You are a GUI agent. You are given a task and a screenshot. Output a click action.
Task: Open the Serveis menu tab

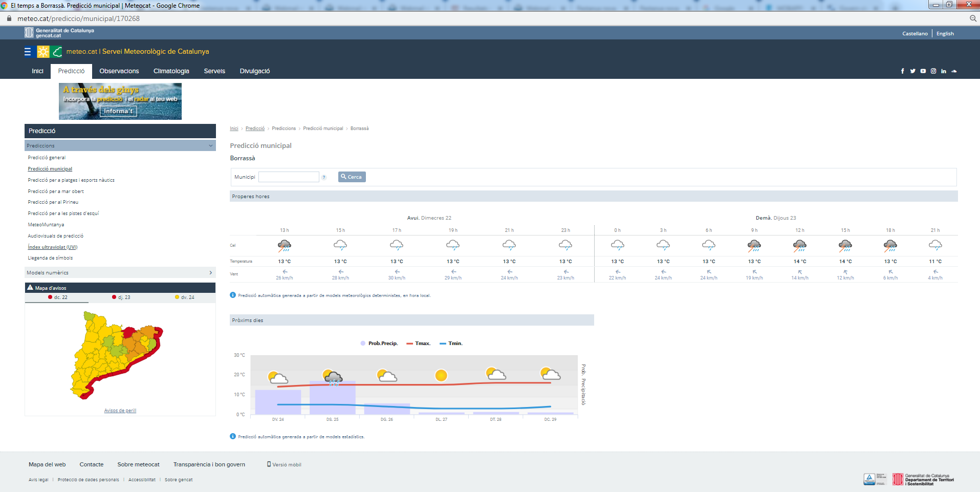(x=214, y=71)
